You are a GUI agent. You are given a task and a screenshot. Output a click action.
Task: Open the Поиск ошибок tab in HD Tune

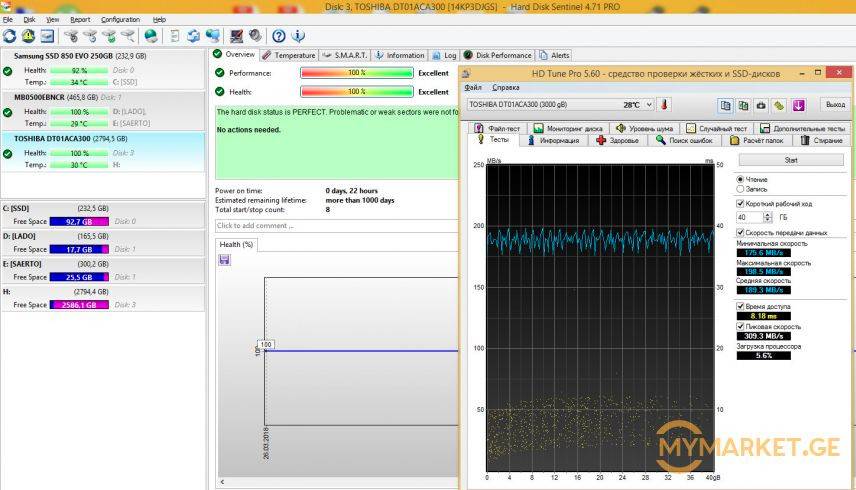(x=685, y=141)
